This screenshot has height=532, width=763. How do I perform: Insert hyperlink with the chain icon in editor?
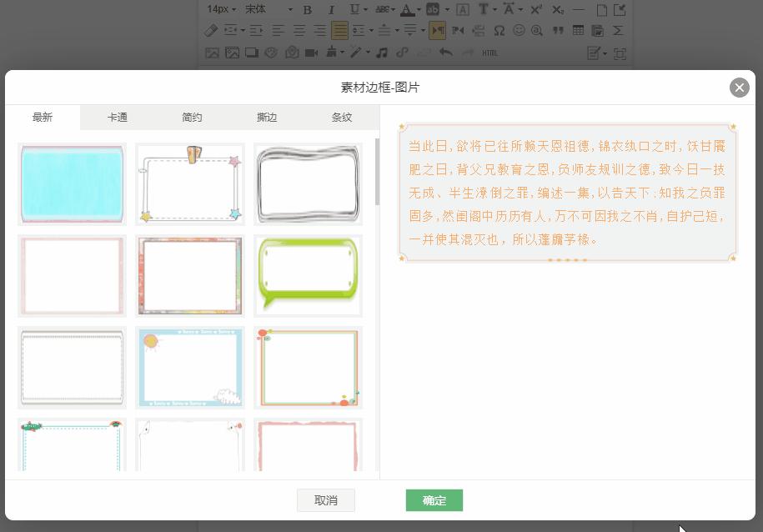[x=402, y=53]
